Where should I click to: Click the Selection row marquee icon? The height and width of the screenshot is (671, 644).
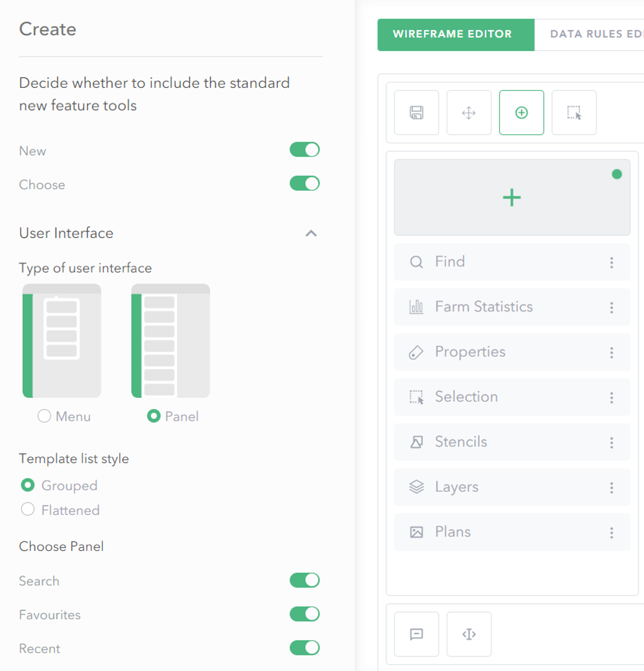coord(416,397)
